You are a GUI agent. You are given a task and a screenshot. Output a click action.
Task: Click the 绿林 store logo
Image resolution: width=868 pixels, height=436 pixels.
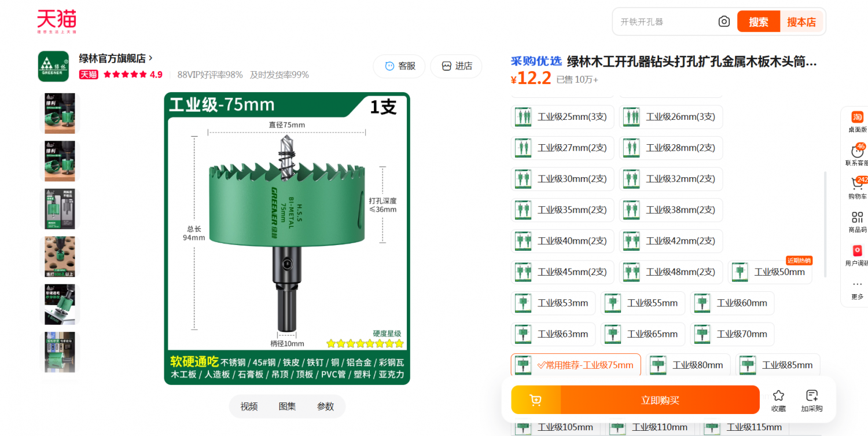click(53, 66)
